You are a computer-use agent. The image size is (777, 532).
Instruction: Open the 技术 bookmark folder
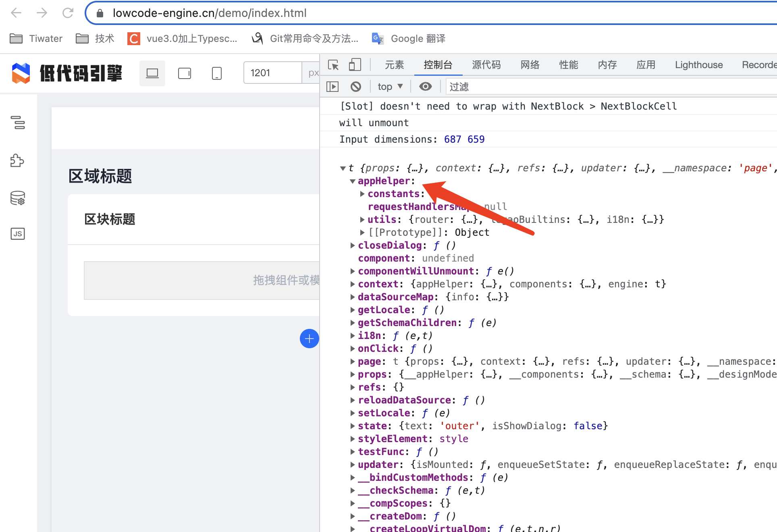tap(95, 39)
